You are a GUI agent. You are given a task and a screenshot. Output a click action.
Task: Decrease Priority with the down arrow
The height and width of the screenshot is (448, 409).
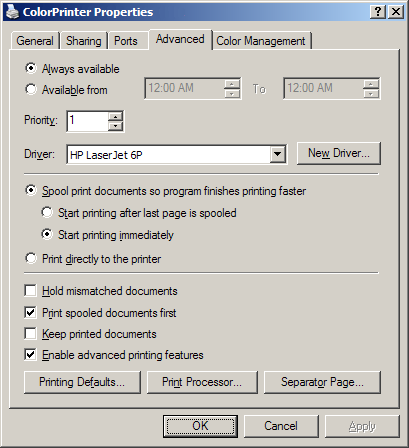coord(115,126)
